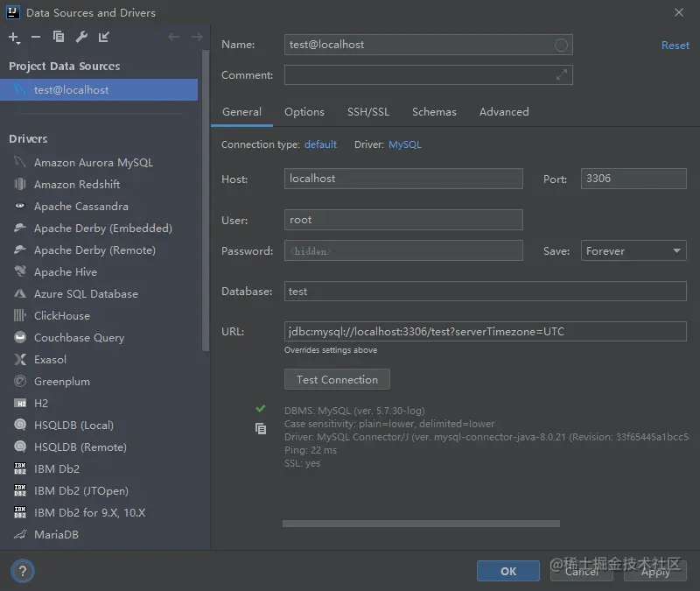This screenshot has height=591, width=700.
Task: Open driver settings wrench icon
Action: (x=81, y=37)
